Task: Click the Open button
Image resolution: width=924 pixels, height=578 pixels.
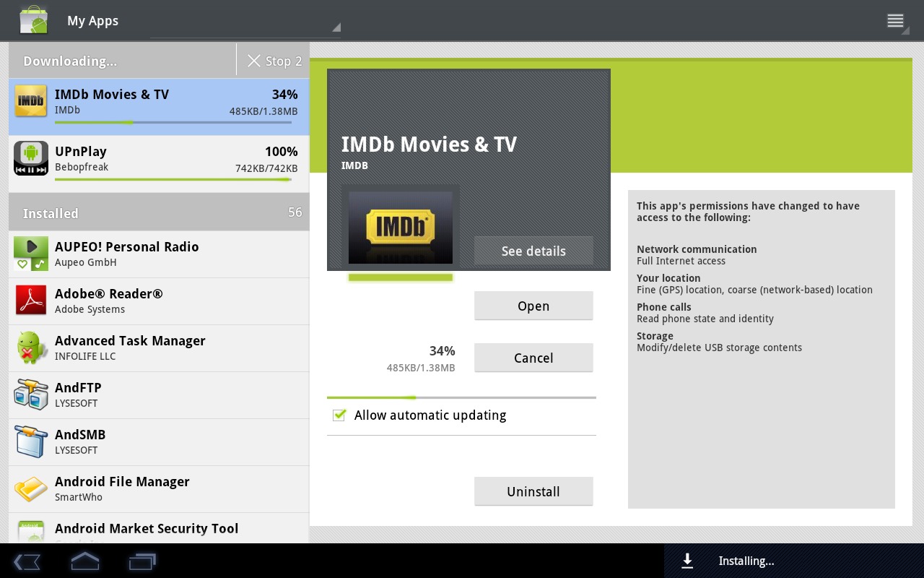Action: tap(533, 306)
